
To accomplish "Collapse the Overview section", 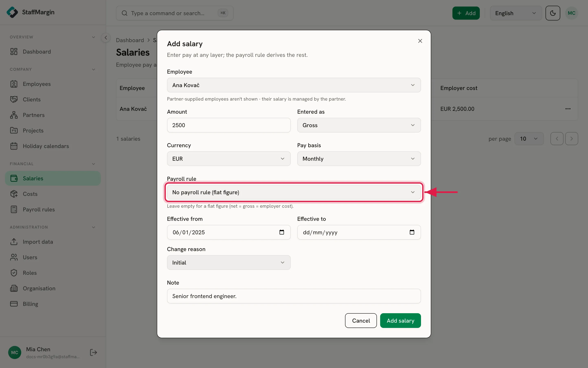I will 93,37.
